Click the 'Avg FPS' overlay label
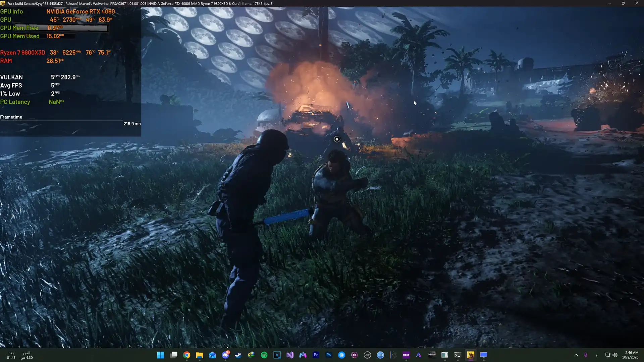 (11, 85)
